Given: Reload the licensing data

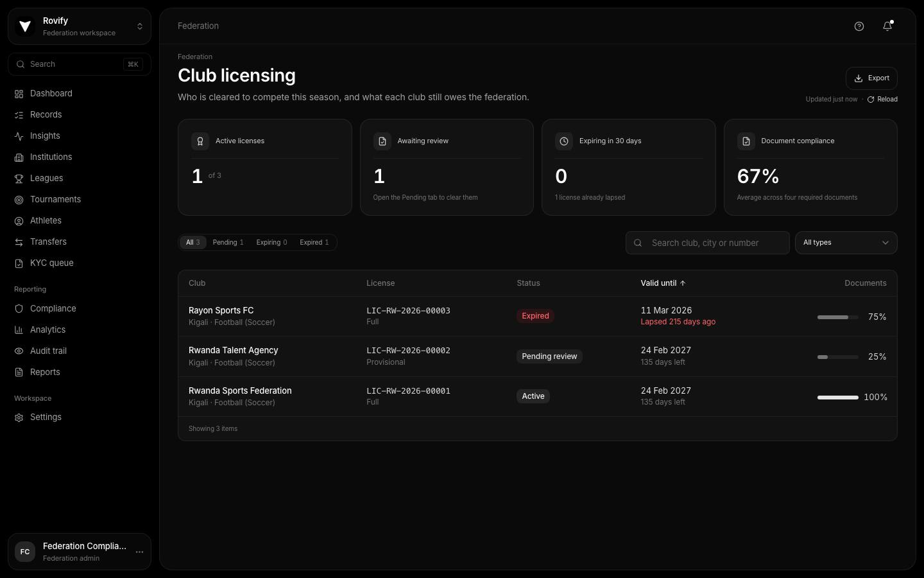Looking at the screenshot, I should pos(882,100).
